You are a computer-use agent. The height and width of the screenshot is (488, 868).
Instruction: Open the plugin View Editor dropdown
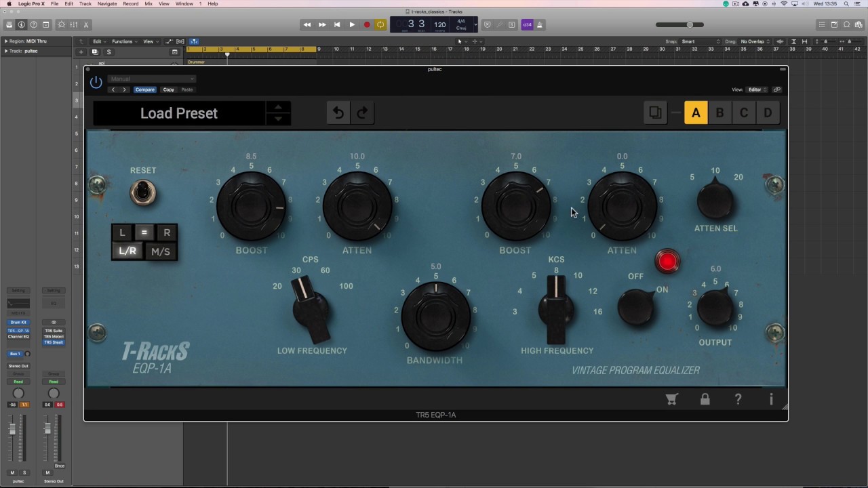(757, 89)
